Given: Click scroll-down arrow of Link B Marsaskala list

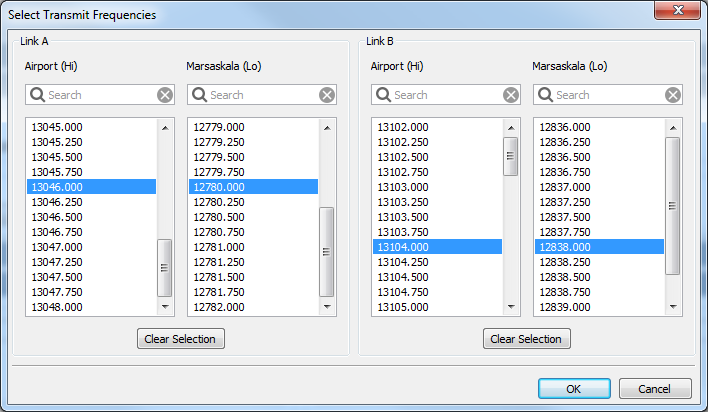Looking at the screenshot, I should [x=673, y=307].
